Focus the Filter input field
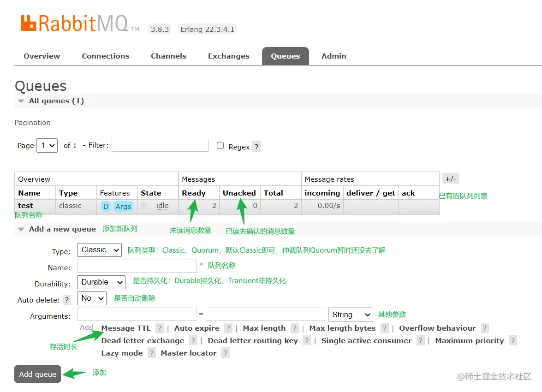This screenshot has height=392, width=542. point(160,145)
